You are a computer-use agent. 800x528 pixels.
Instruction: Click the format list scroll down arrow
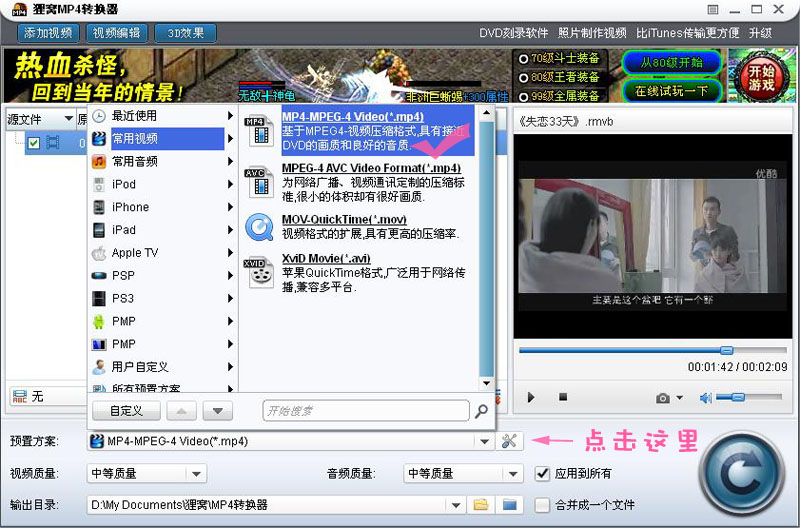[486, 383]
